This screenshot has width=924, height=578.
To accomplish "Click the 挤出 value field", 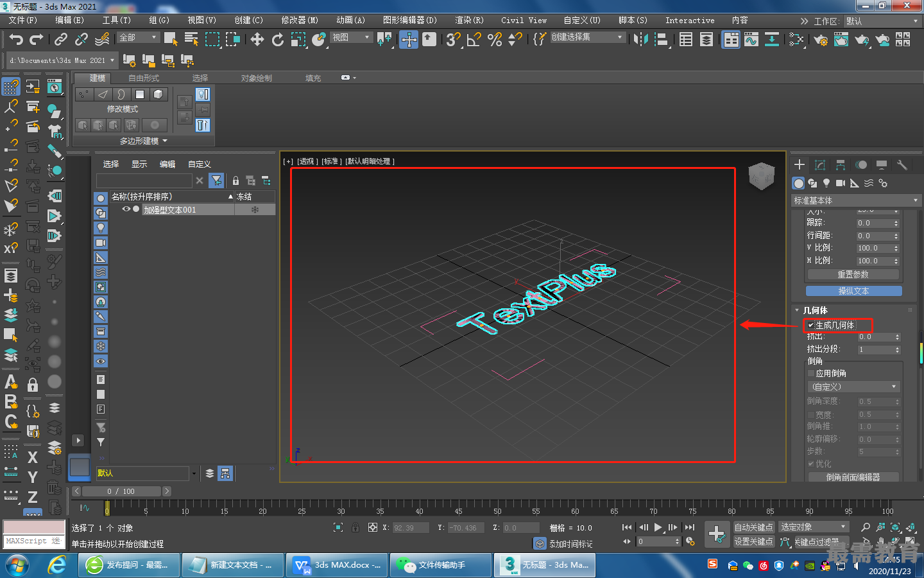I will pos(875,337).
